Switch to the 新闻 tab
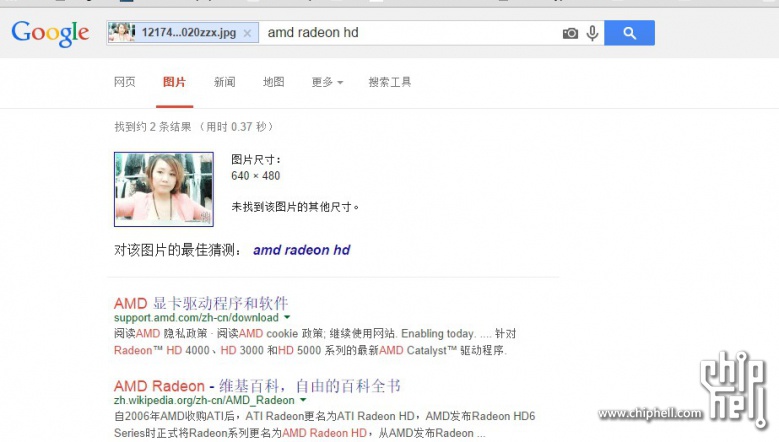The image size is (779, 442). tap(225, 82)
